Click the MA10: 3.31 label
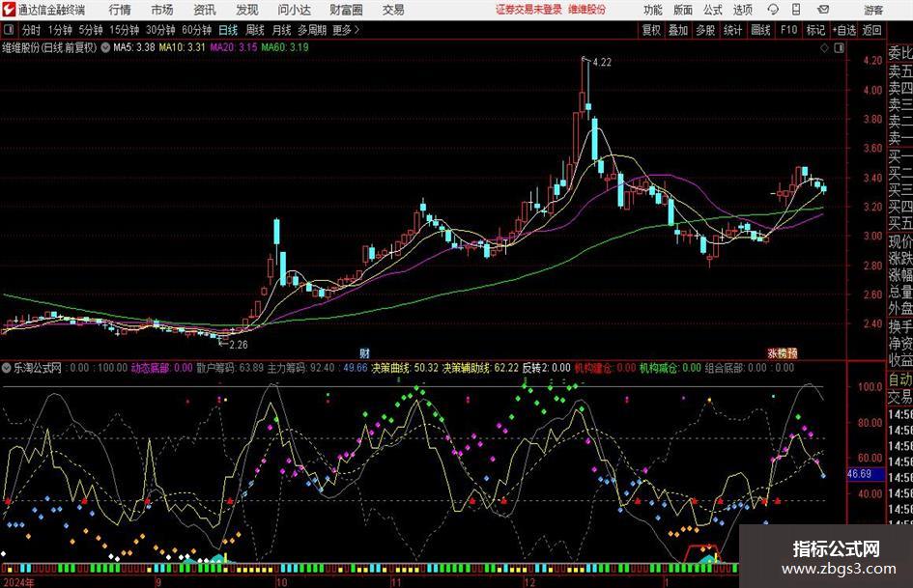The width and height of the screenshot is (913, 588). point(182,47)
